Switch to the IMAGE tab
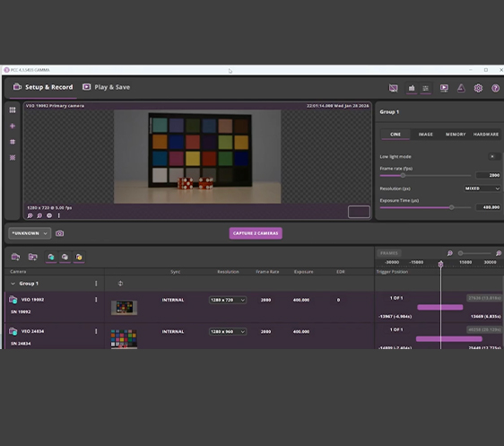The width and height of the screenshot is (504, 446). click(x=425, y=134)
